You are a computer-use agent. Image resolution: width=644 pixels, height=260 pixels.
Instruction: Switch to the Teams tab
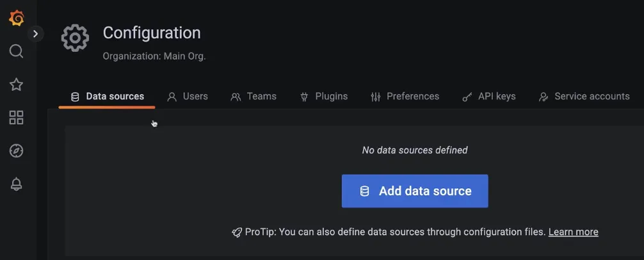(254, 97)
